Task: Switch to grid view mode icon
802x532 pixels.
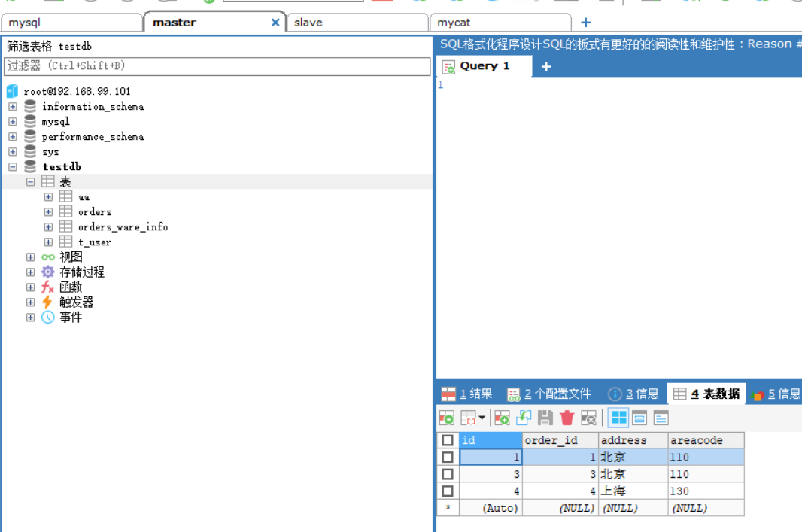Action: point(619,418)
